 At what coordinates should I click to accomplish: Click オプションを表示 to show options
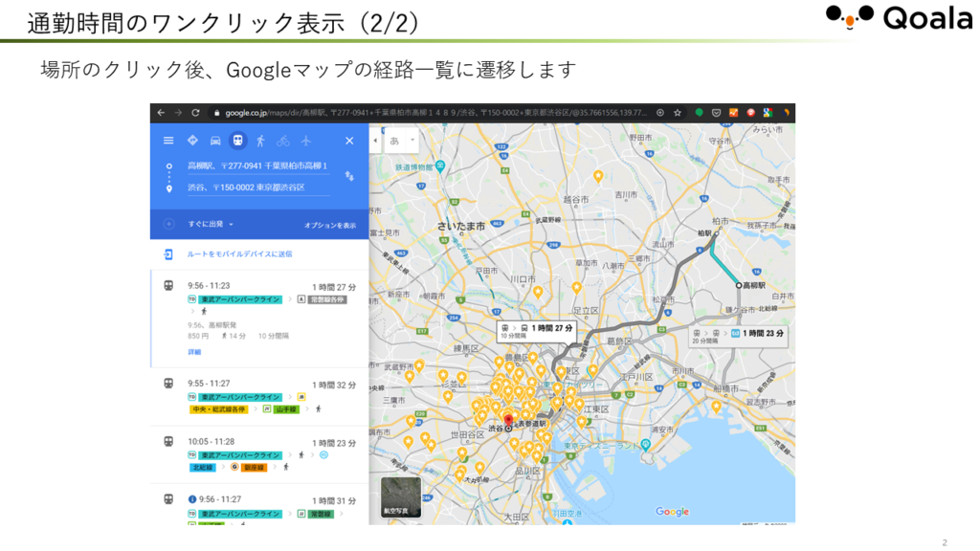[x=329, y=225]
